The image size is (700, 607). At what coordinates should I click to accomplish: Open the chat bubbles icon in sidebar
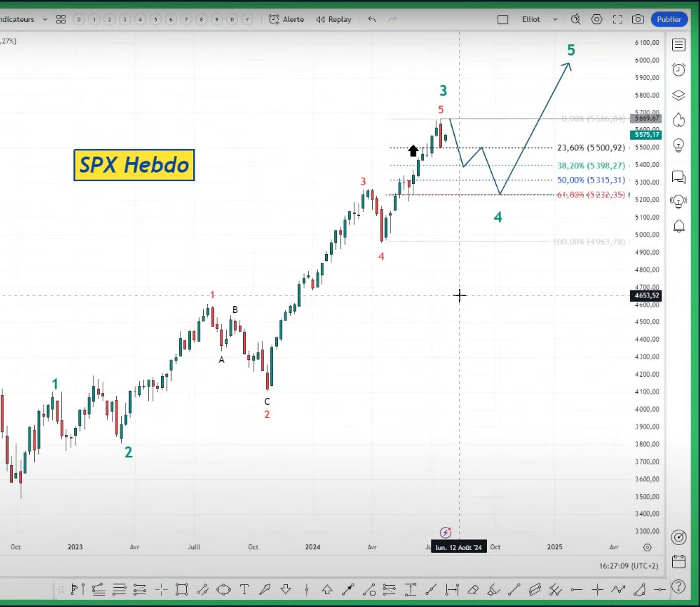coord(679,176)
